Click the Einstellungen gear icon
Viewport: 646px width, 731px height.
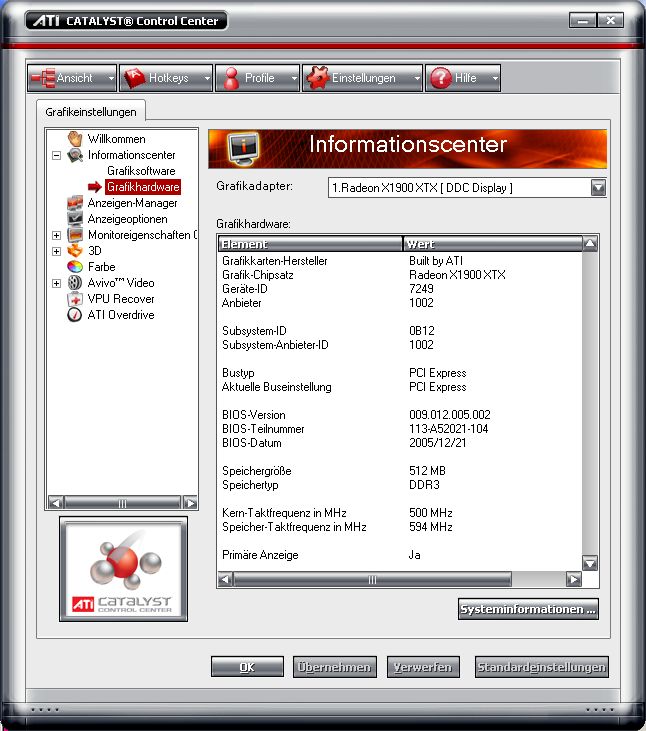(x=318, y=78)
